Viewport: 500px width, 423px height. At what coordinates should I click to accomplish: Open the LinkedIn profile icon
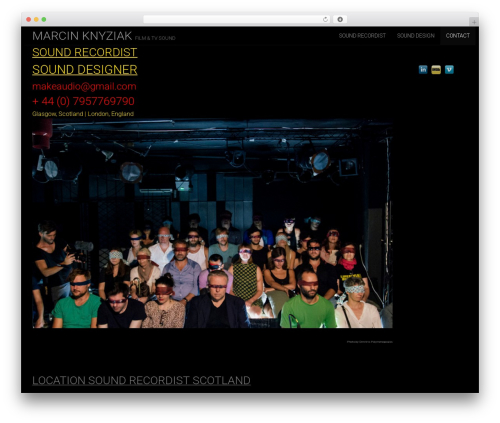pos(423,69)
